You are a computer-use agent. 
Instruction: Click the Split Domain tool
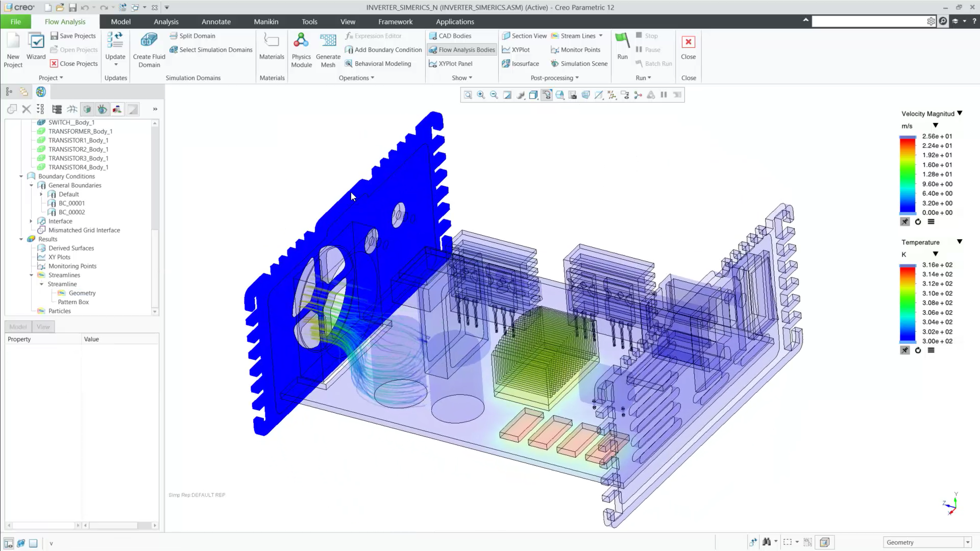coord(192,36)
